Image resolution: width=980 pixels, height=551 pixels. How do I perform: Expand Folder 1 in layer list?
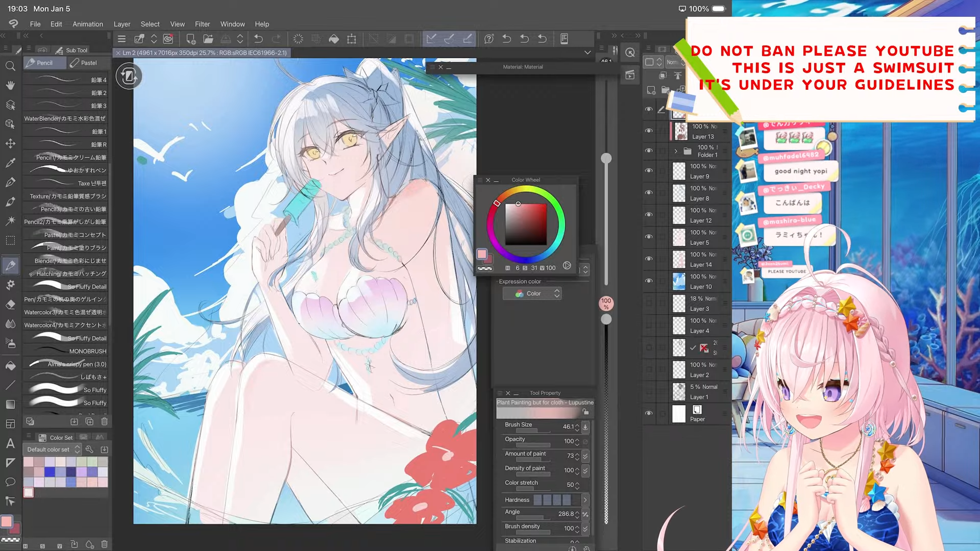pyautogui.click(x=676, y=151)
